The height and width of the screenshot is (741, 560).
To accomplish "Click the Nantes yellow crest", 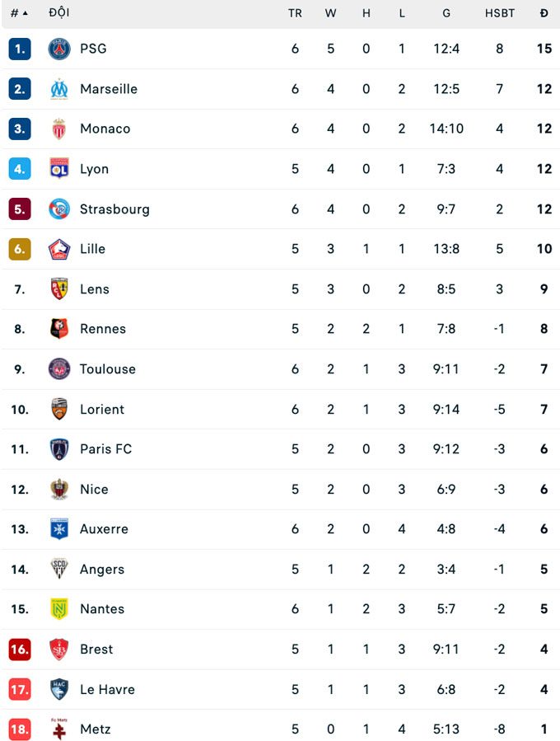I will [59, 608].
